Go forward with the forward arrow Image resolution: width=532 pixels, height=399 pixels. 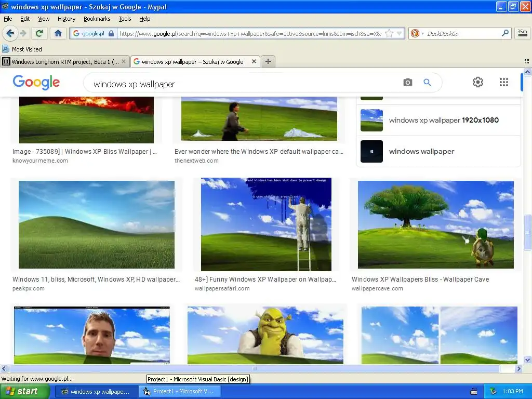23,33
